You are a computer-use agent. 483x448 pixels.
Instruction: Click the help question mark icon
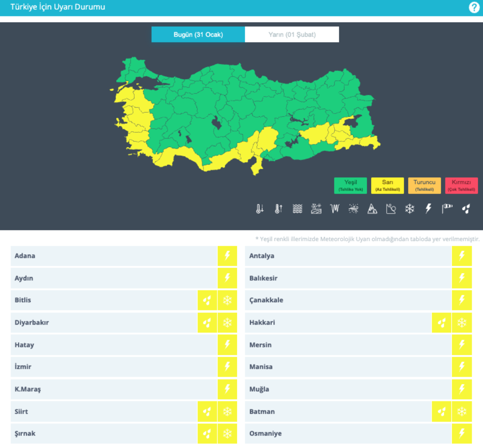point(474,7)
